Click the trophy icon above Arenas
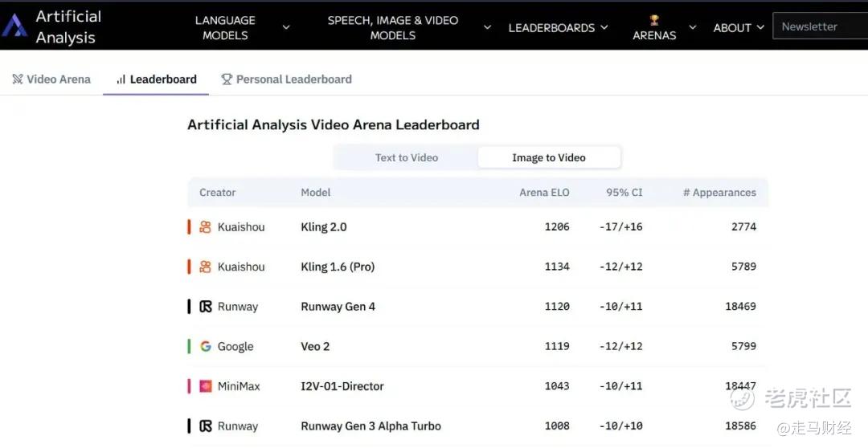Screen dimensions: 868x448 point(654,20)
